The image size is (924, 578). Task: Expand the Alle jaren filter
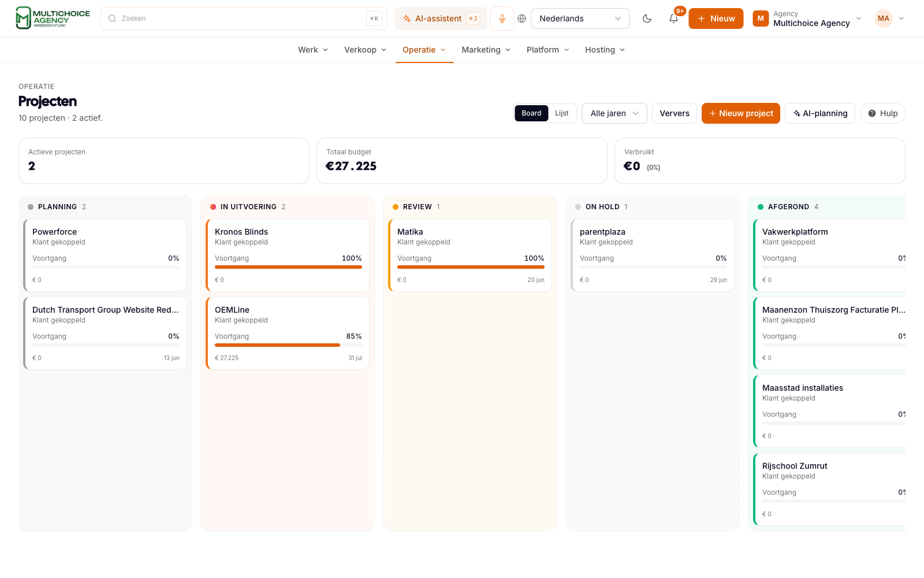[614, 113]
